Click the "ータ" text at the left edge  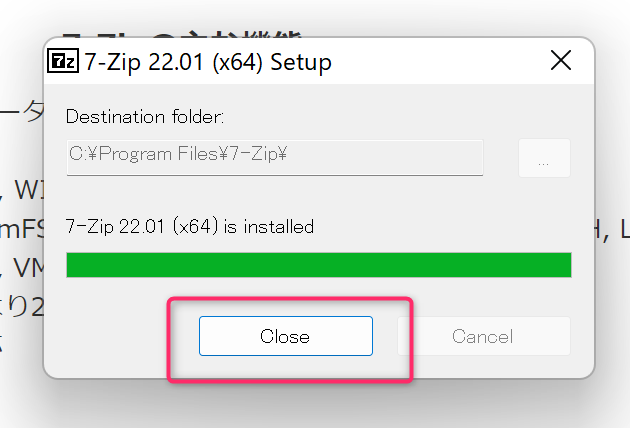[22, 112]
